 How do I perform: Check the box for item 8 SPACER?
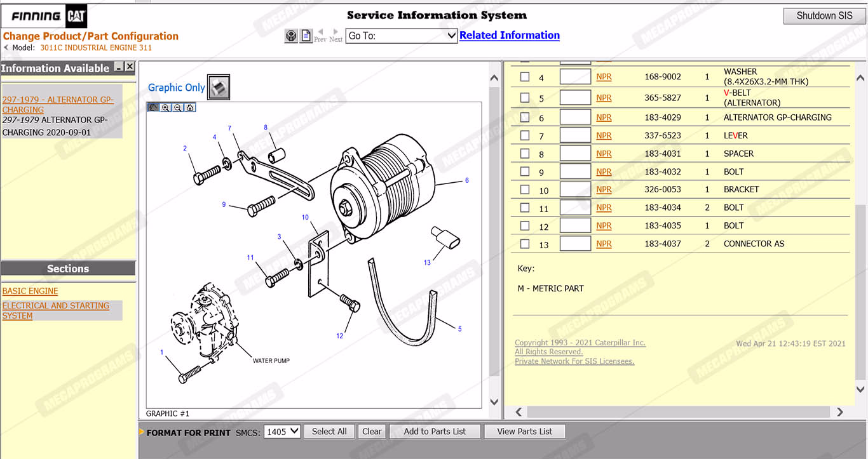(x=525, y=154)
